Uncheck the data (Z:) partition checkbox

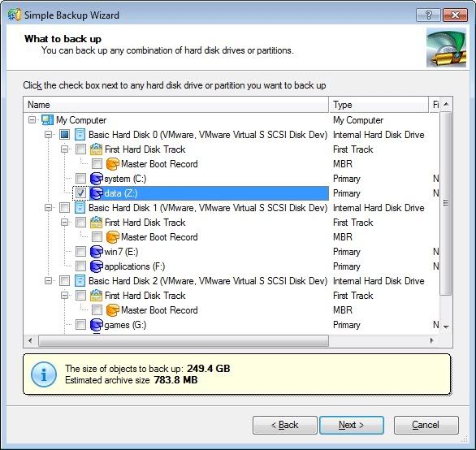point(80,193)
